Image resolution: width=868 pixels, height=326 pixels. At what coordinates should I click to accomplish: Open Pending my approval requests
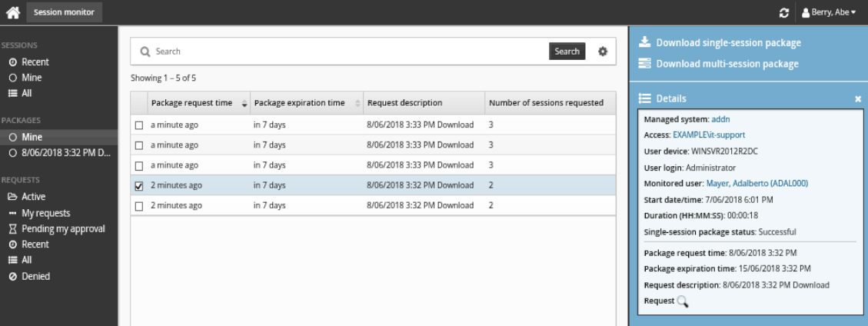click(62, 228)
